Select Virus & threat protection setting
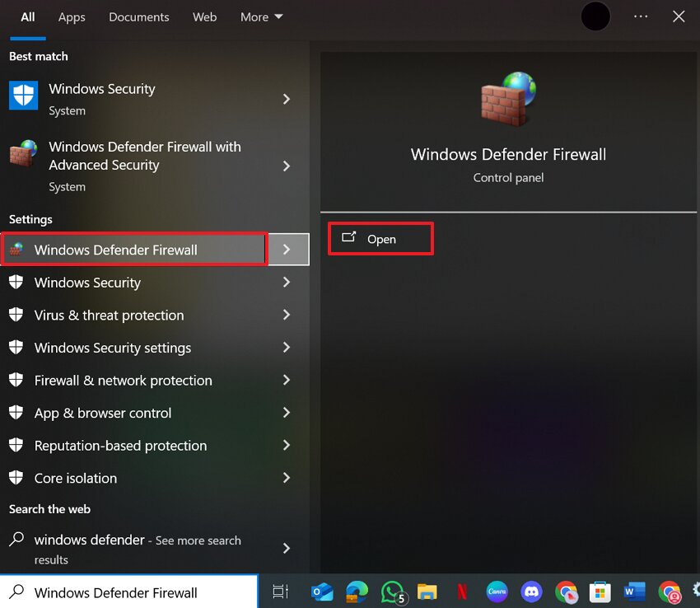This screenshot has height=608, width=700. (x=109, y=315)
